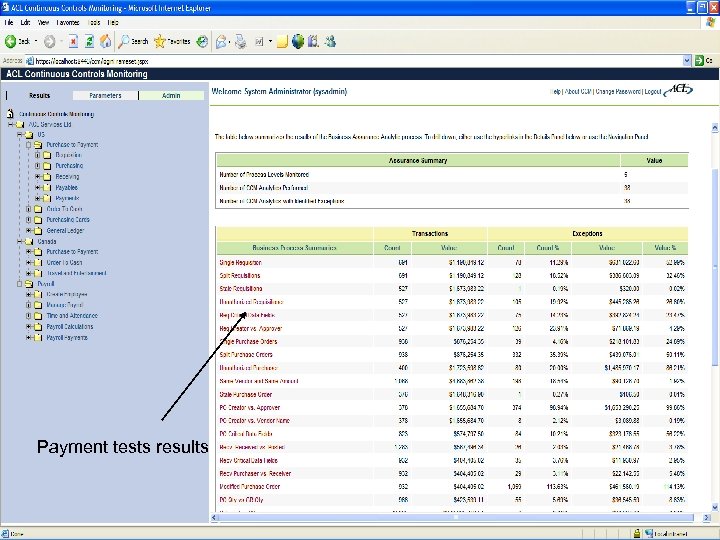Click the Mail icon in toolbar
The height and width of the screenshot is (540, 720).
[222, 41]
